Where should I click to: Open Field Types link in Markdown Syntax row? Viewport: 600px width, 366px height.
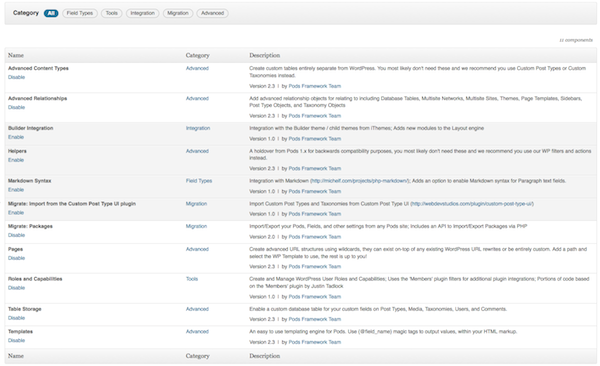pyautogui.click(x=199, y=181)
